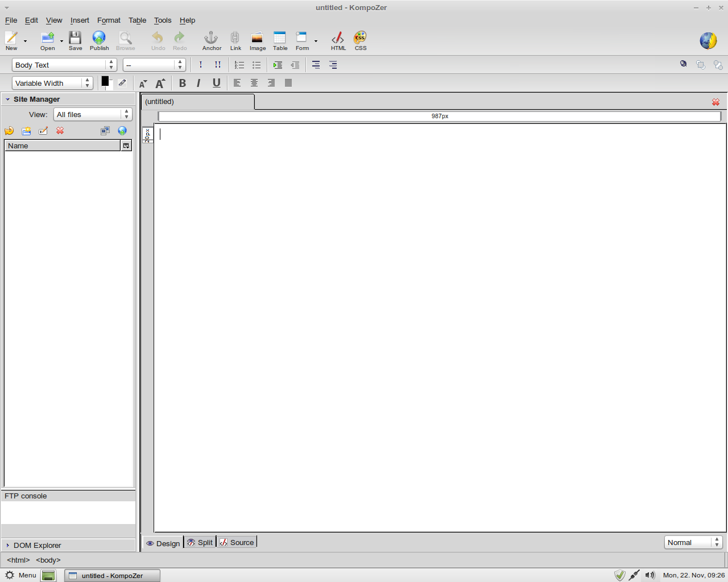Screen dimensions: 728x582
Task: Open the Body Text paragraph format dropdown
Action: pyautogui.click(x=64, y=65)
